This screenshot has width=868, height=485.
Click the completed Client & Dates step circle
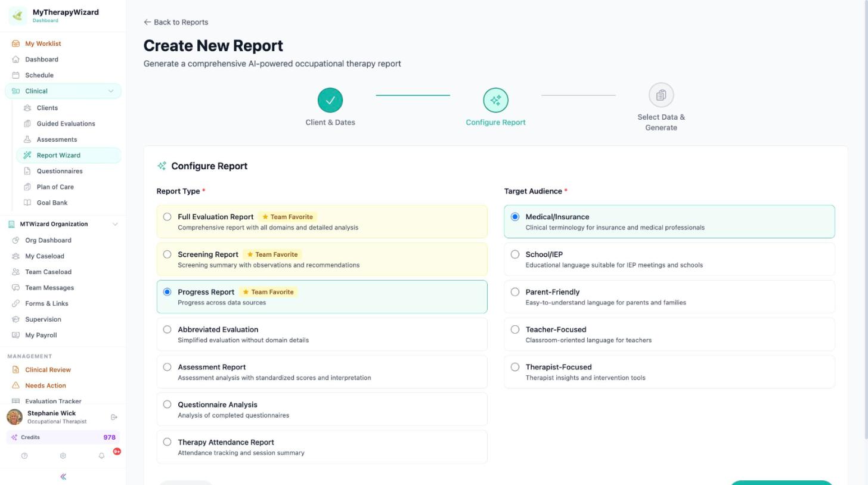330,100
